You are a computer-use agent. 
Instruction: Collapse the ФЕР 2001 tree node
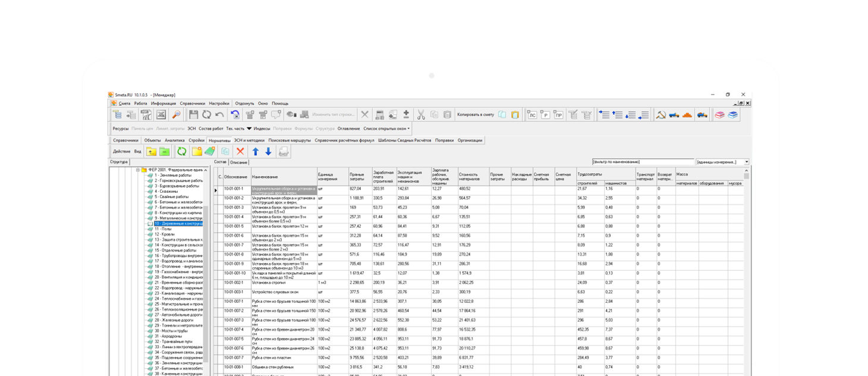[138, 170]
